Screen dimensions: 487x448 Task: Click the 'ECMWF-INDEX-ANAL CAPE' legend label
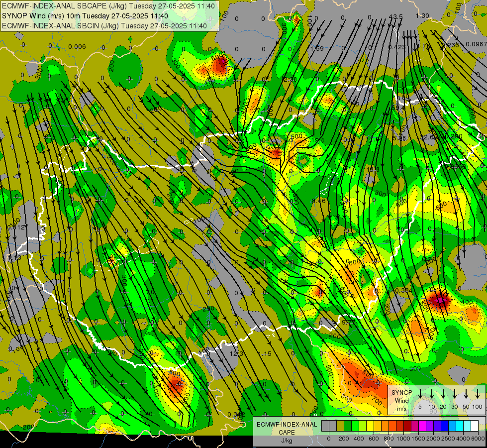point(287,428)
